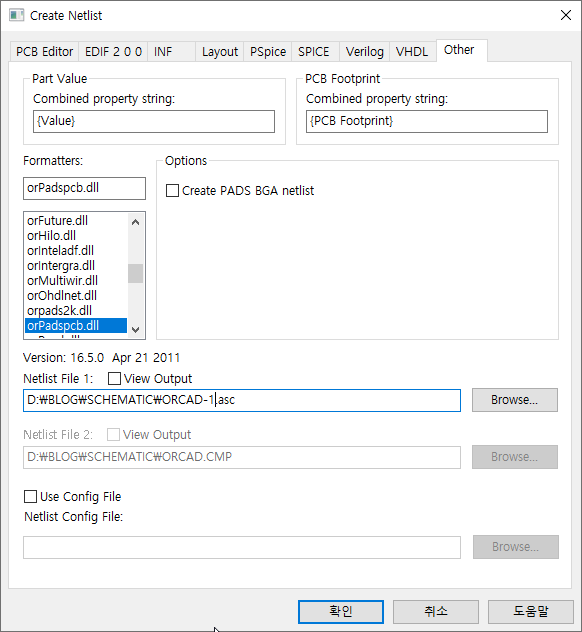Click the formatter list scrollbar thumb
The height and width of the screenshot is (632, 582).
click(135, 273)
